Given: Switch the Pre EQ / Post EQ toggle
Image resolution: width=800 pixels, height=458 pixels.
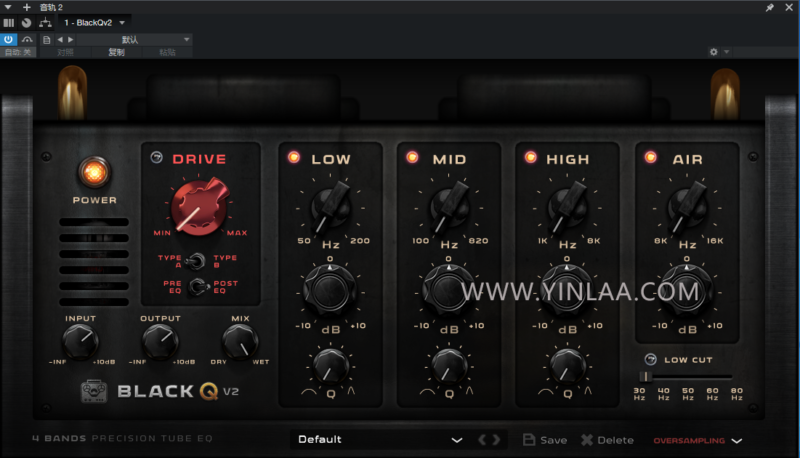Looking at the screenshot, I should (198, 287).
